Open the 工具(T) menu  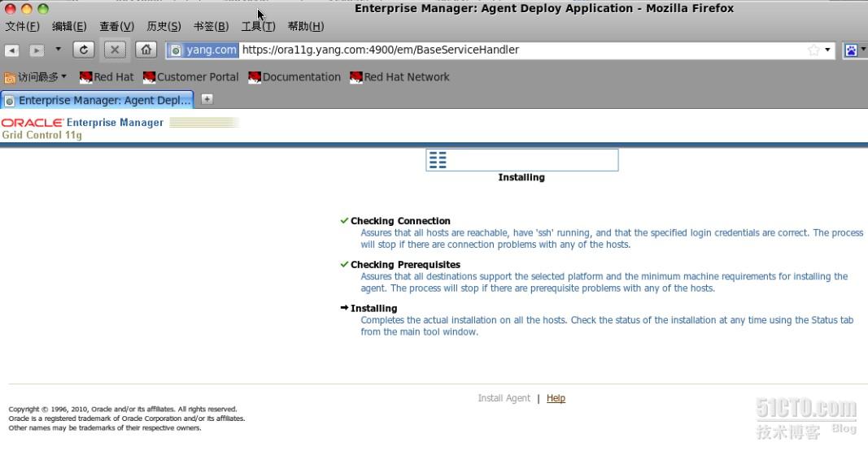[x=259, y=27]
